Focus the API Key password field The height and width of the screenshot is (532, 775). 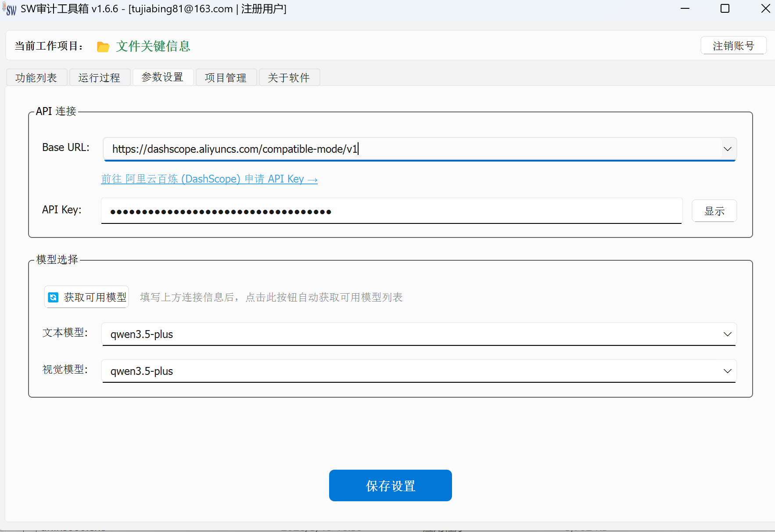(391, 212)
